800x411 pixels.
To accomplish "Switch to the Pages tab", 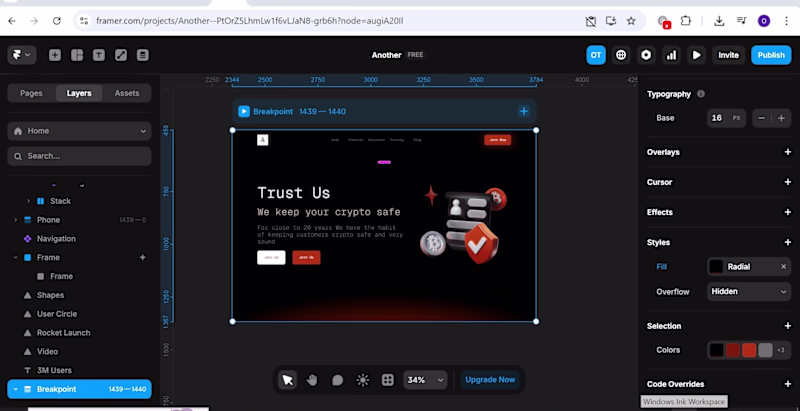I will [31, 93].
